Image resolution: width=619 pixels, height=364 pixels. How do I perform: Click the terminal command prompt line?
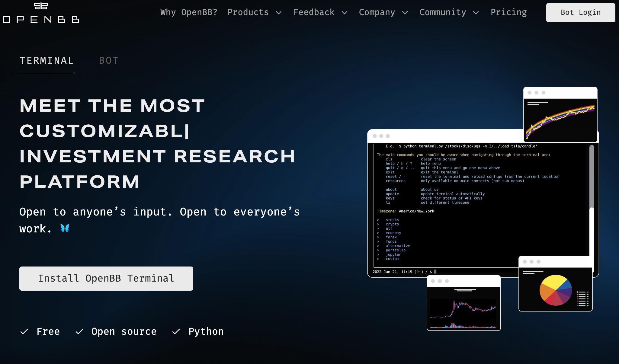(405, 272)
